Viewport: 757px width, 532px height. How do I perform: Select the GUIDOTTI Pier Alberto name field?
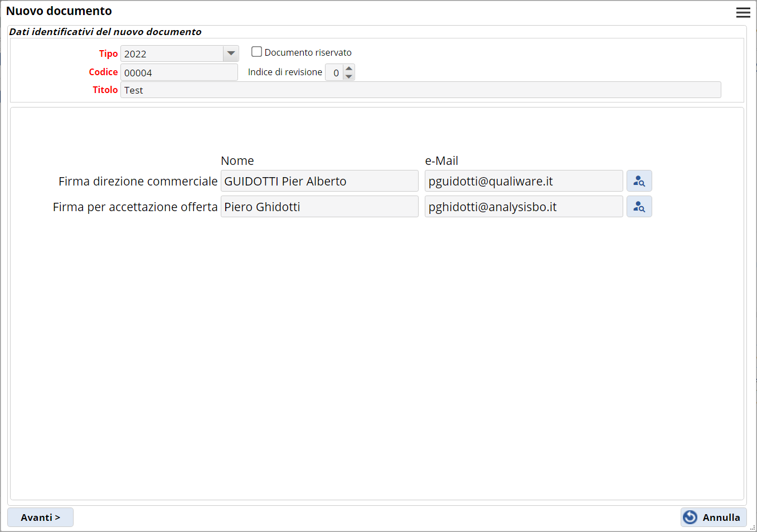coord(319,181)
